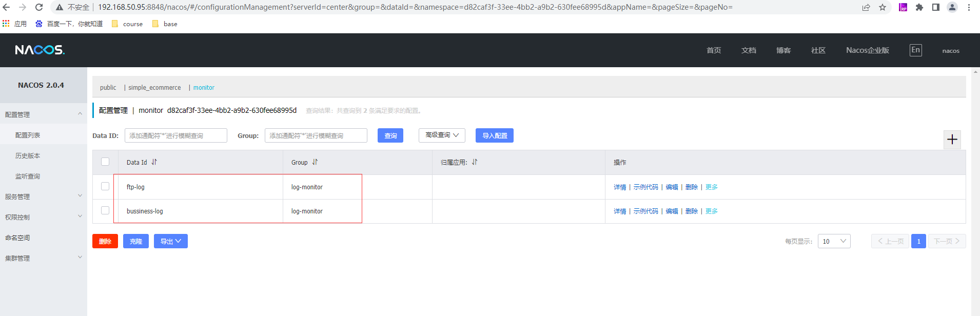Open the 导出 dropdown button
Viewport: 980px width, 316px height.
click(171, 241)
